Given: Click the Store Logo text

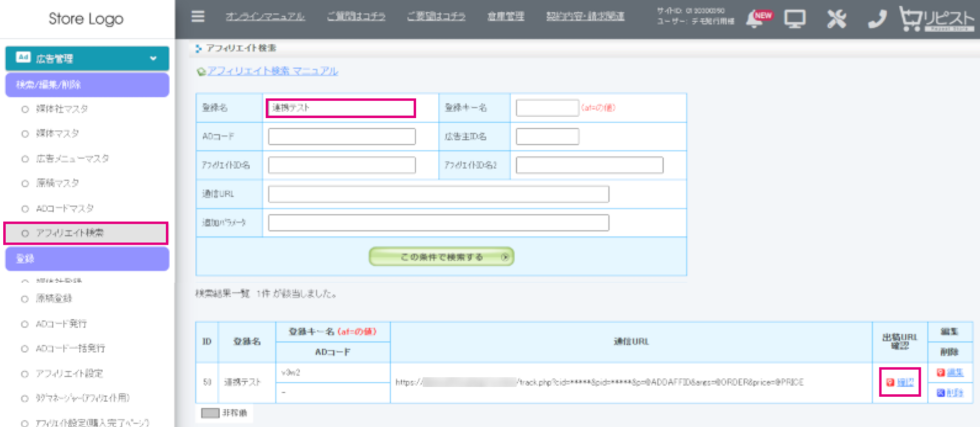Looking at the screenshot, I should coord(86,19).
